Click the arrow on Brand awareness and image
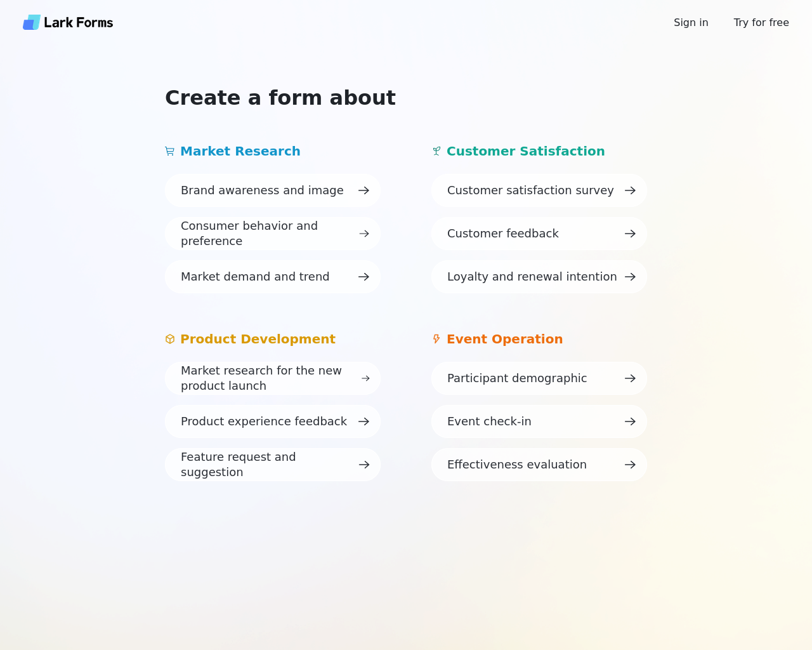The image size is (812, 650). click(x=363, y=190)
